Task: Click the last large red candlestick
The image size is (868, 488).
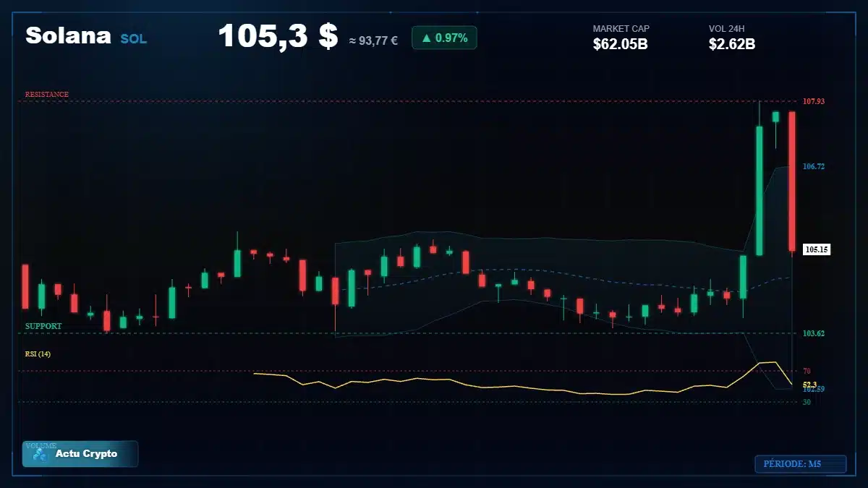Action: (792, 181)
